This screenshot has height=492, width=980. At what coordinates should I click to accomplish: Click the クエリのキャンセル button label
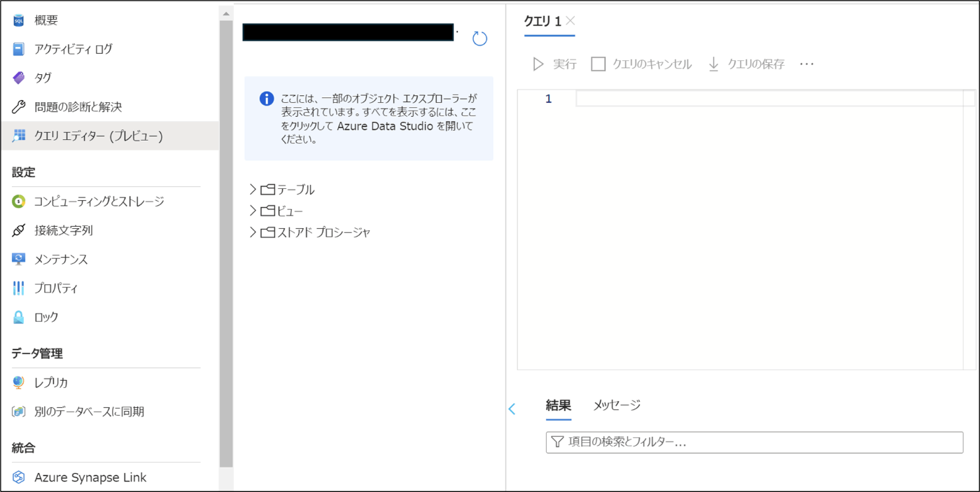pyautogui.click(x=652, y=64)
